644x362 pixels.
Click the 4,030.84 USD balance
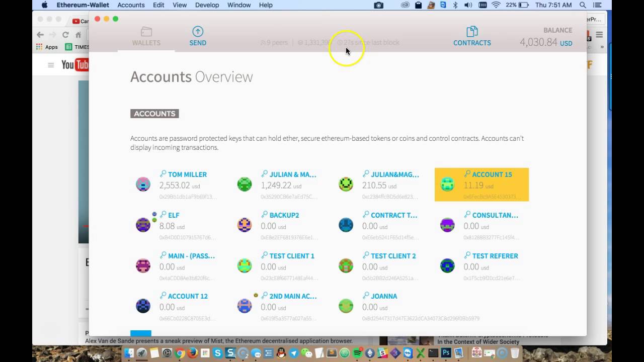[x=546, y=42]
